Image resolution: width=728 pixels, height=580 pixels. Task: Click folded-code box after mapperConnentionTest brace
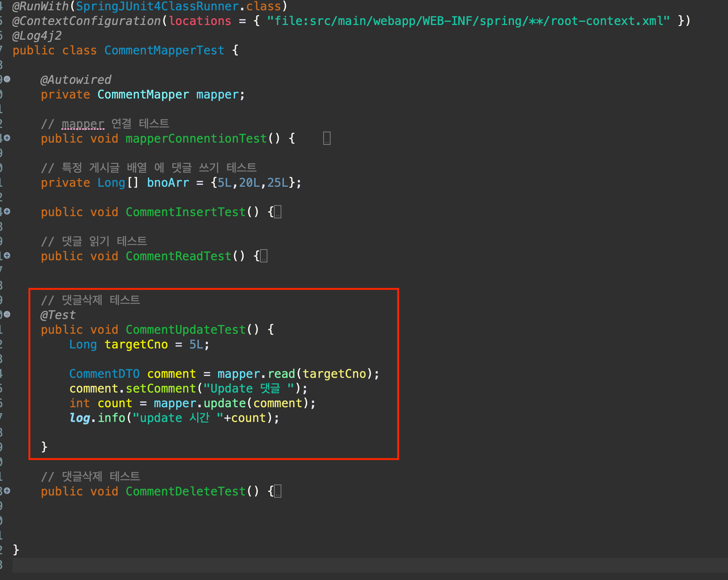(x=327, y=139)
